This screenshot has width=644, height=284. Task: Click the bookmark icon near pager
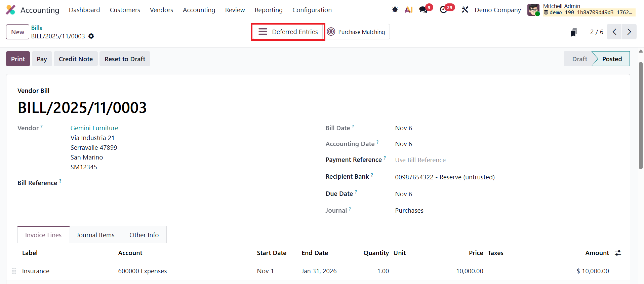click(x=574, y=32)
